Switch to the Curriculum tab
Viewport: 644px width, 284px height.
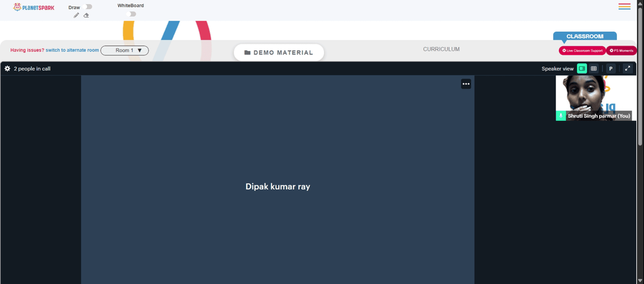(441, 50)
